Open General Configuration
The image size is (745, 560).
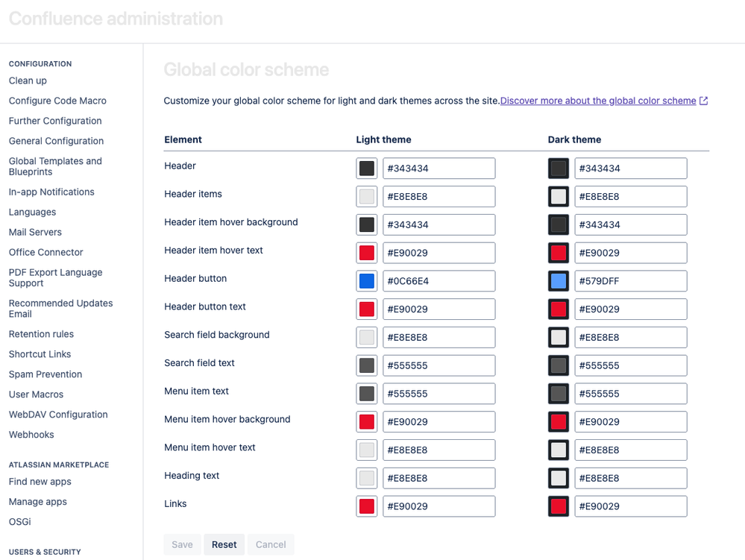(56, 141)
